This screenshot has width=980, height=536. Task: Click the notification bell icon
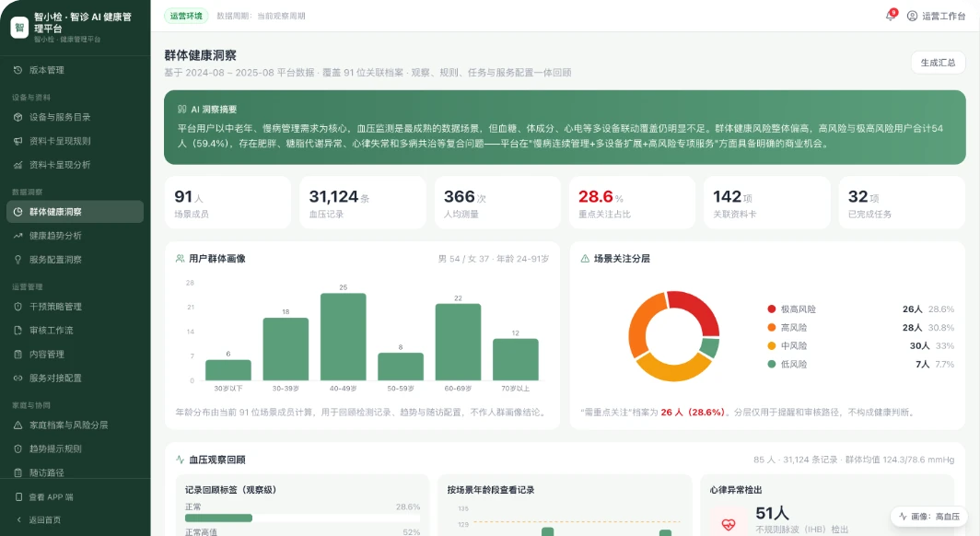pos(891,16)
